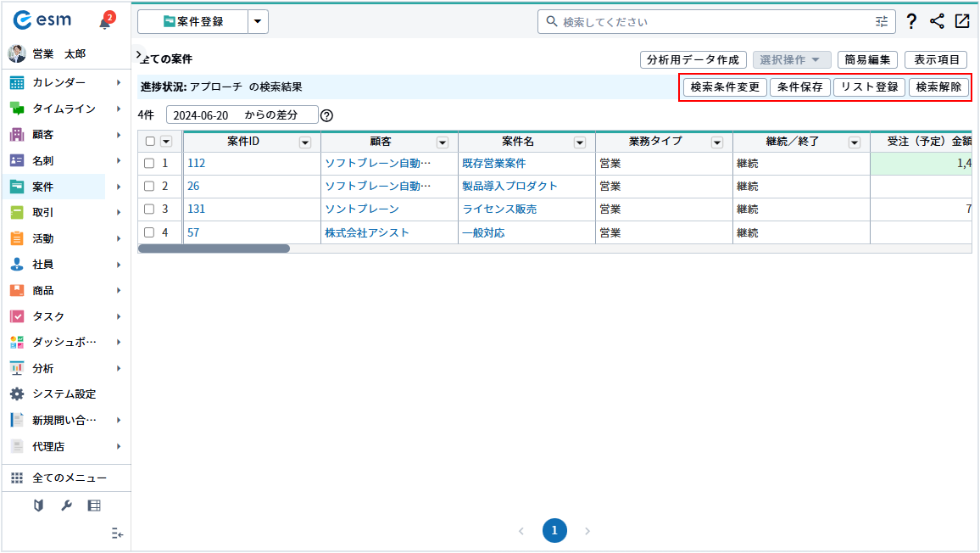The width and height of the screenshot is (980, 553).
Task: Collapse the sidebar using bottom arrow icon
Action: (118, 533)
